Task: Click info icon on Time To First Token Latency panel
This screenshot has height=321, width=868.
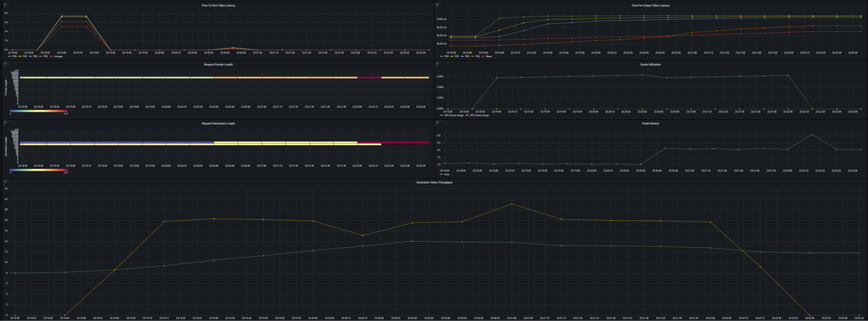Action: [4, 4]
